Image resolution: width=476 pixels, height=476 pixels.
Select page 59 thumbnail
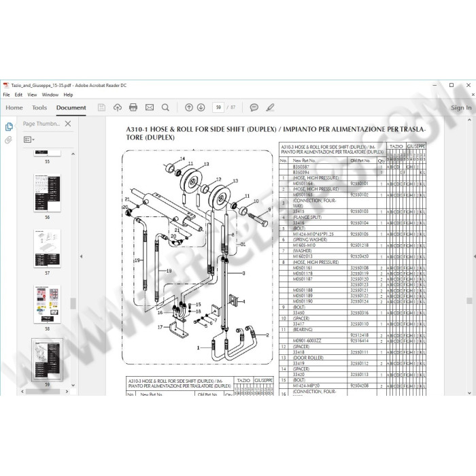tap(47, 360)
